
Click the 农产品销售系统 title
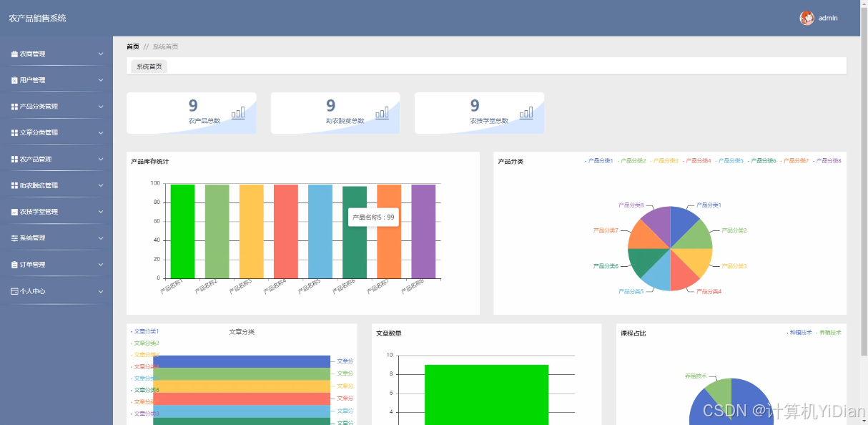click(x=37, y=18)
